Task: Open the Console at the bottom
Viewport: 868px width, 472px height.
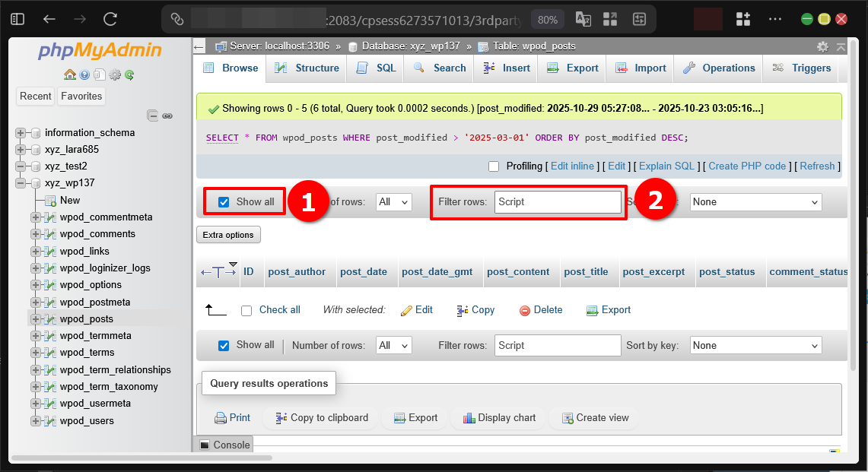Action: (x=224, y=444)
